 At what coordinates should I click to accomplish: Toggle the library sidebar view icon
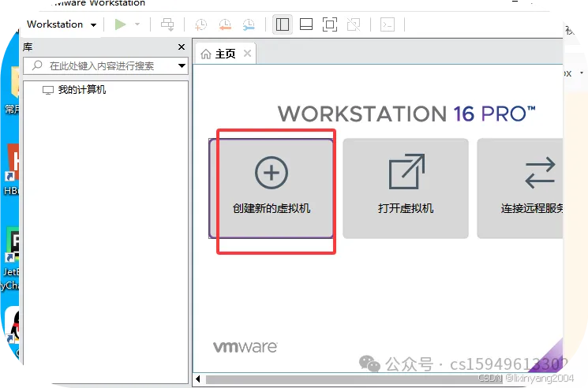[283, 24]
